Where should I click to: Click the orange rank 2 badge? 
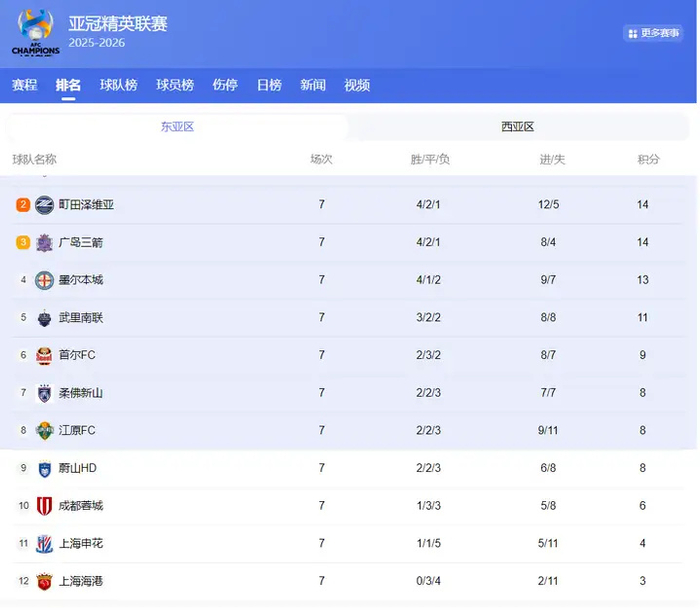click(23, 205)
